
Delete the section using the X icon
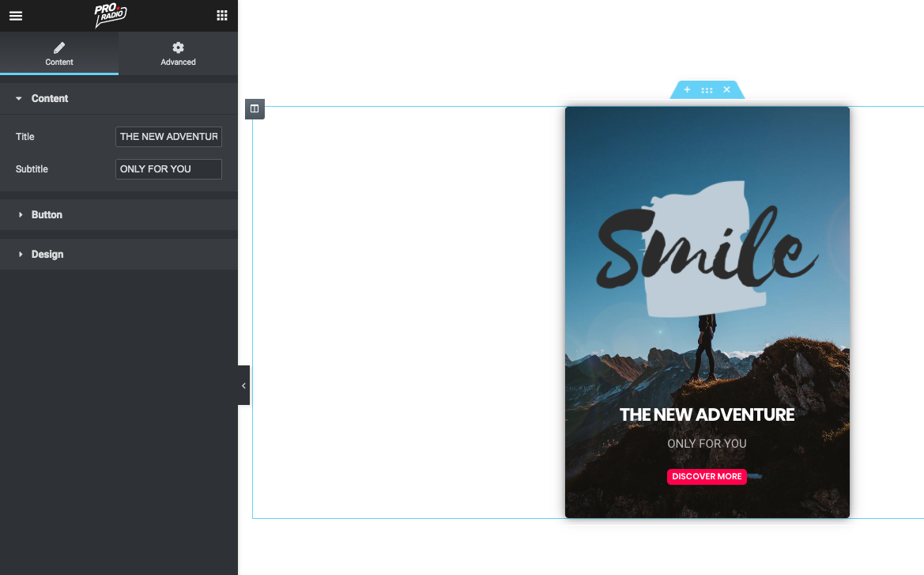[x=726, y=90]
